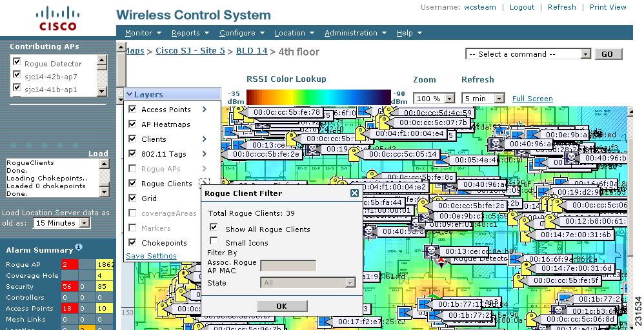Open the Administration menu

pos(356,33)
